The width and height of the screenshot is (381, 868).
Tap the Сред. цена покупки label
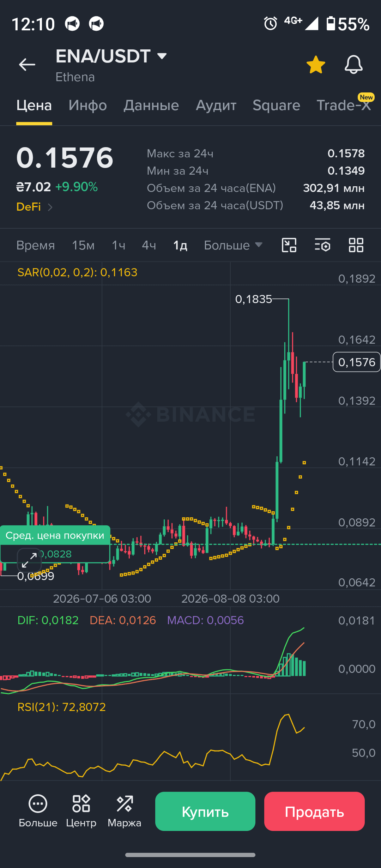[55, 535]
